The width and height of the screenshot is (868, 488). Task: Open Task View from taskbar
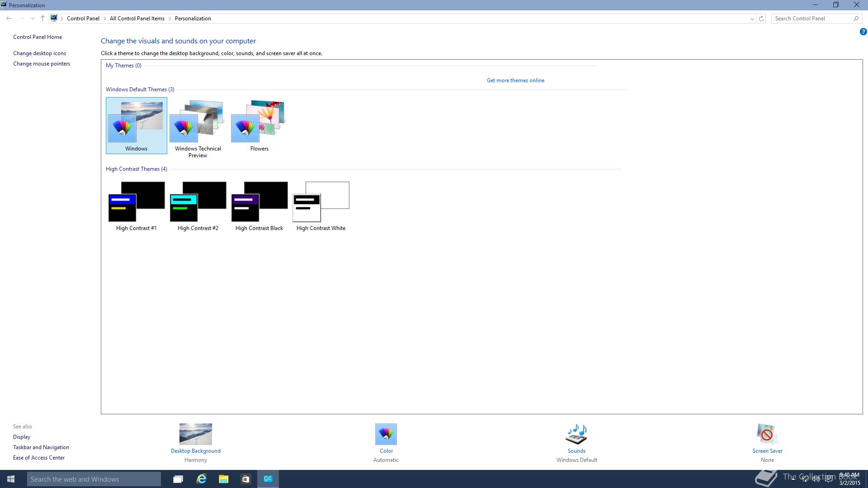coord(178,479)
